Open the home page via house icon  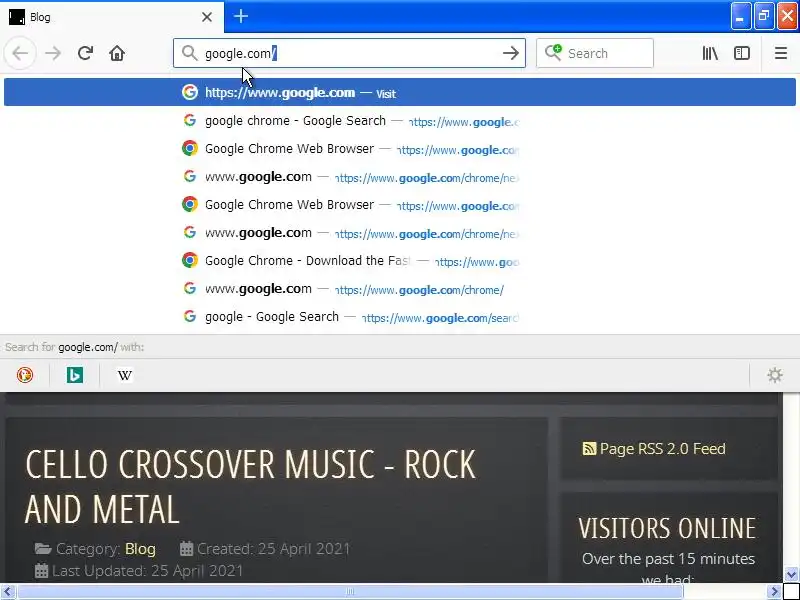(x=117, y=53)
